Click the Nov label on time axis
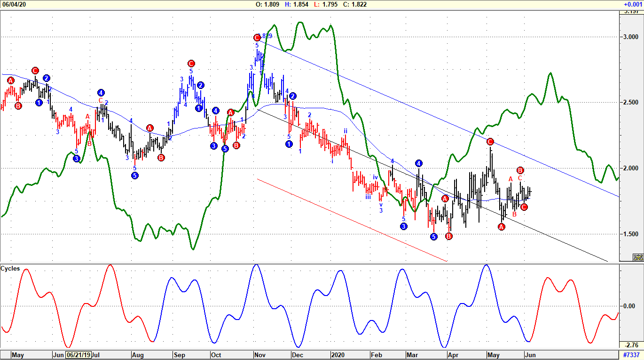The height and width of the screenshot is (360, 644). [259, 355]
